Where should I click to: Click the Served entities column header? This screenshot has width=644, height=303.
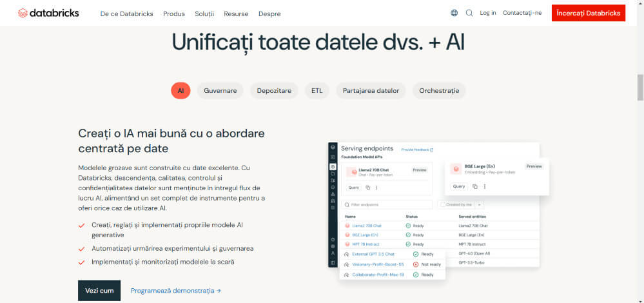pos(472,217)
